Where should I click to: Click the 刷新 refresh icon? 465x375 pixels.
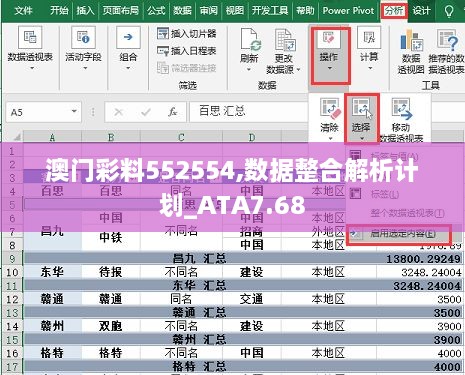tap(250, 39)
